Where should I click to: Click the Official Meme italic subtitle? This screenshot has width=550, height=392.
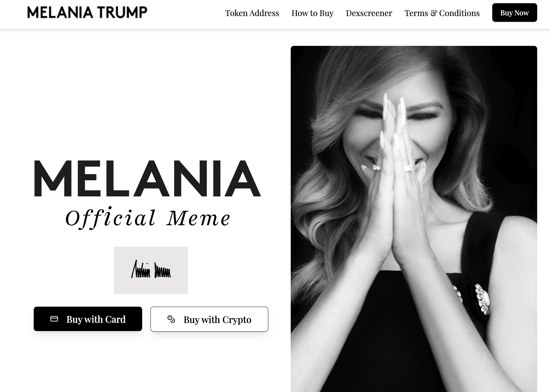point(148,218)
